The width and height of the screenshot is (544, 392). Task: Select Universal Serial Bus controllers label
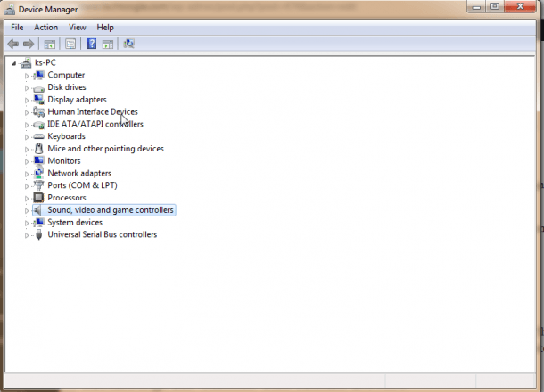(103, 234)
